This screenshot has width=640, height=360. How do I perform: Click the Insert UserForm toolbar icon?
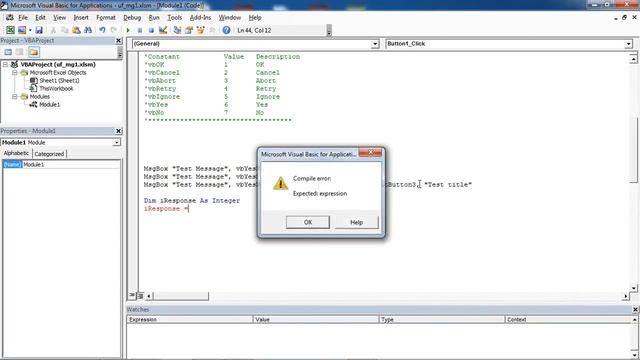(x=22, y=30)
